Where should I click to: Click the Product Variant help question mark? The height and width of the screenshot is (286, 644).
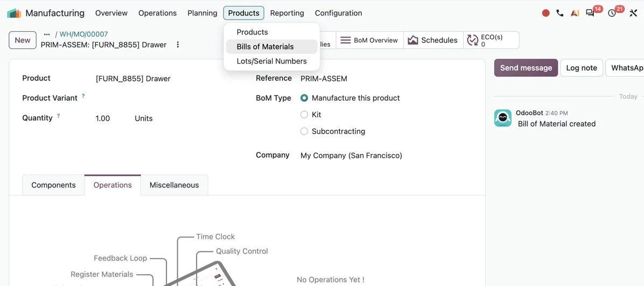click(83, 96)
